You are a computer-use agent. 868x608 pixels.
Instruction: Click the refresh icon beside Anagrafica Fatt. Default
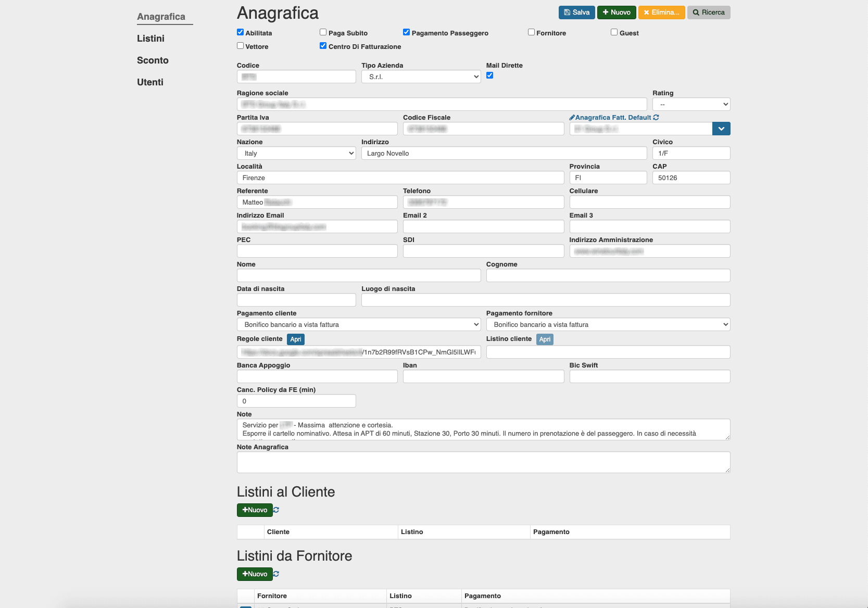point(656,118)
